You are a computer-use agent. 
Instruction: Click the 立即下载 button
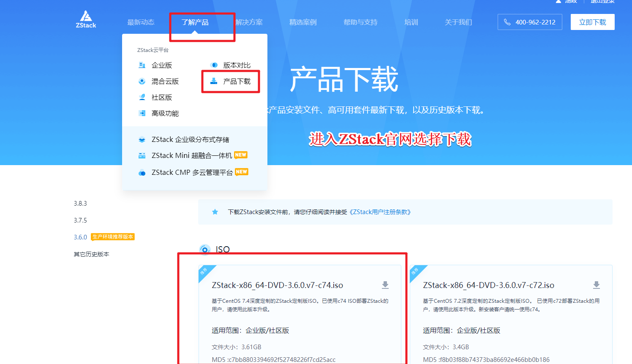[x=592, y=22]
